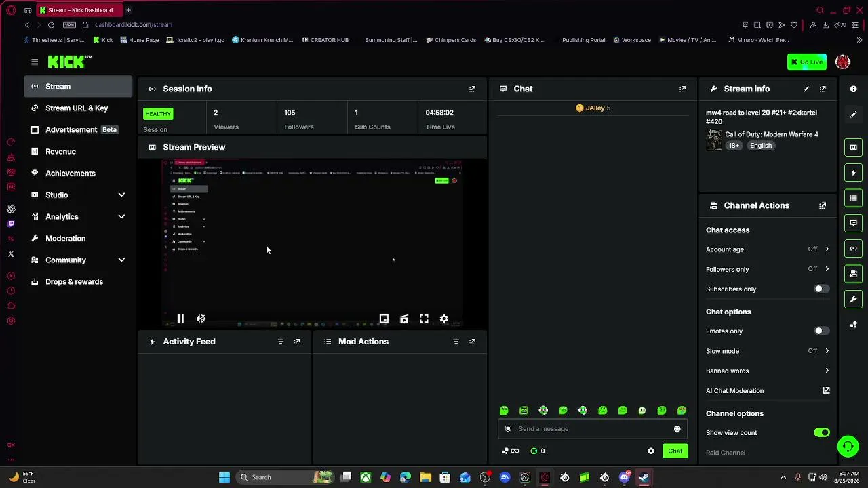Click the info icon in right rail
The height and width of the screenshot is (488, 868).
pos(854,89)
